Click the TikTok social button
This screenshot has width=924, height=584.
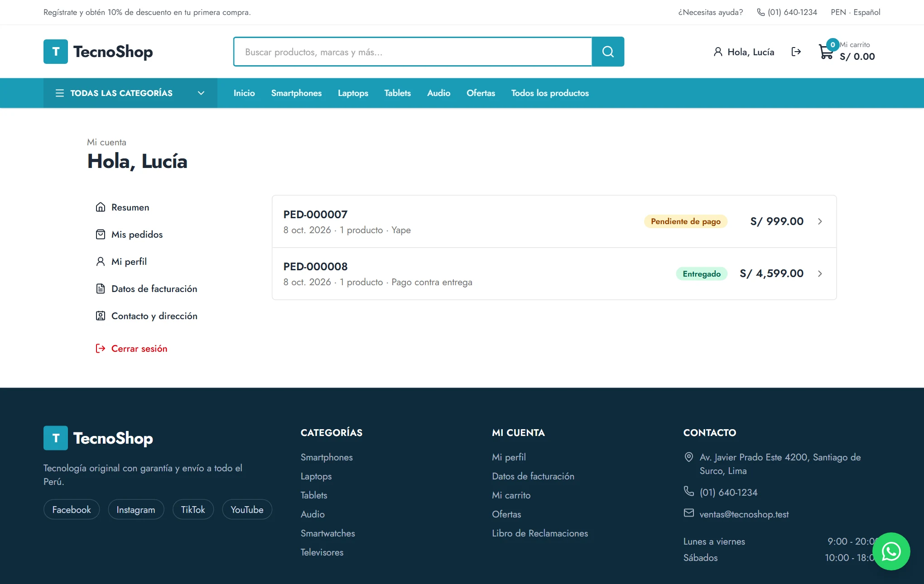pyautogui.click(x=193, y=509)
